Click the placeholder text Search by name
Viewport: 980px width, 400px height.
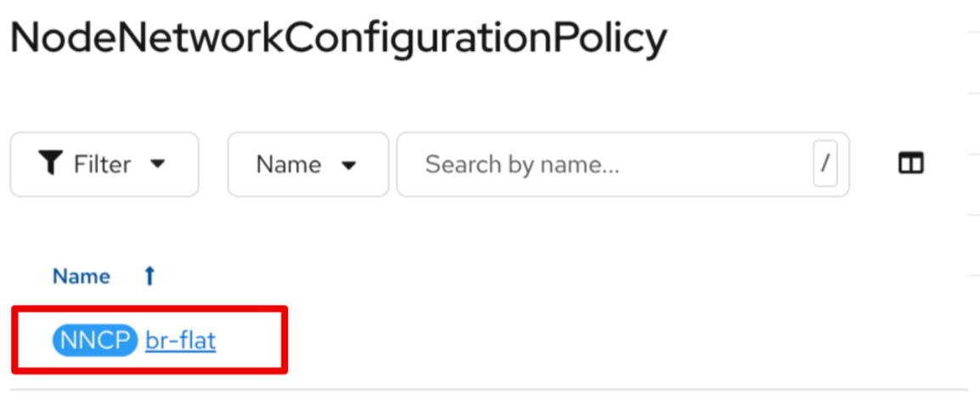[x=521, y=164]
